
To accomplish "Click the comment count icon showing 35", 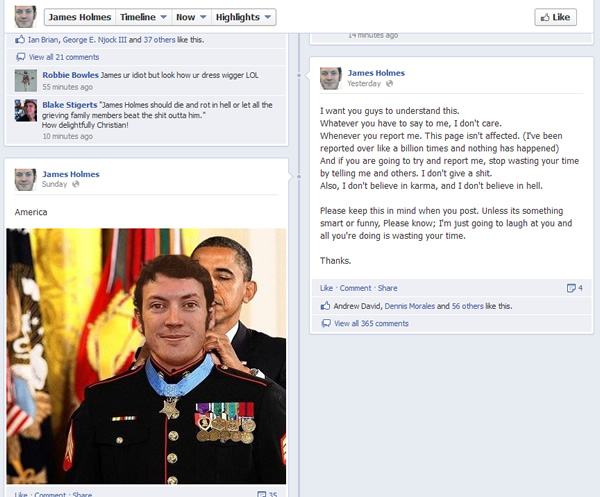I will [262, 494].
